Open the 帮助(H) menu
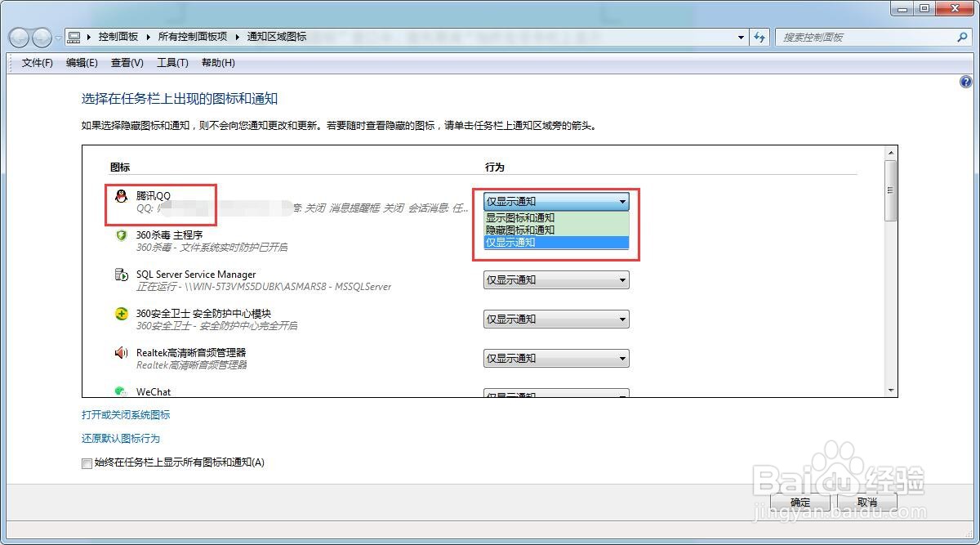980x545 pixels. point(218,63)
